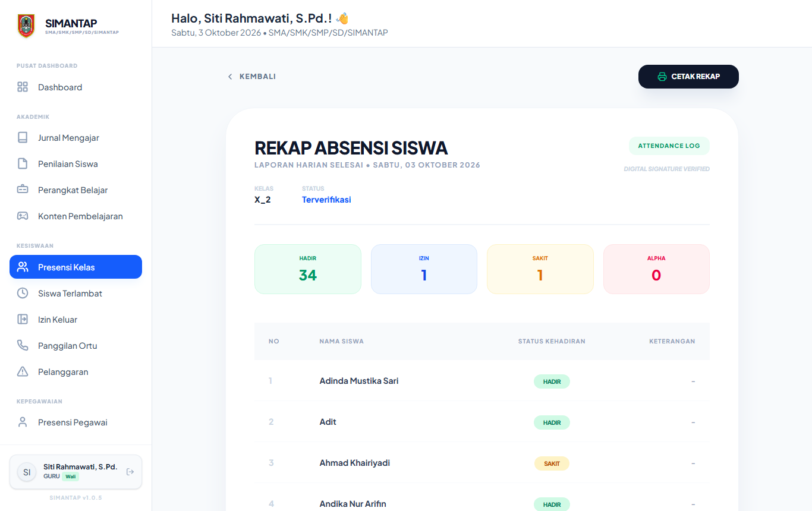Select Perangkat Belajar in the sidebar
The image size is (812, 511).
(76, 190)
